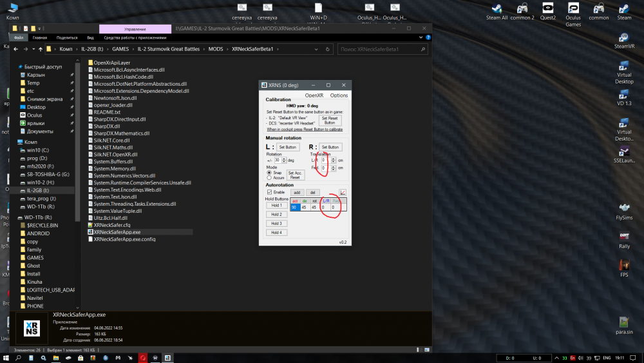Open the FlySims desktop folder

pos(624,211)
